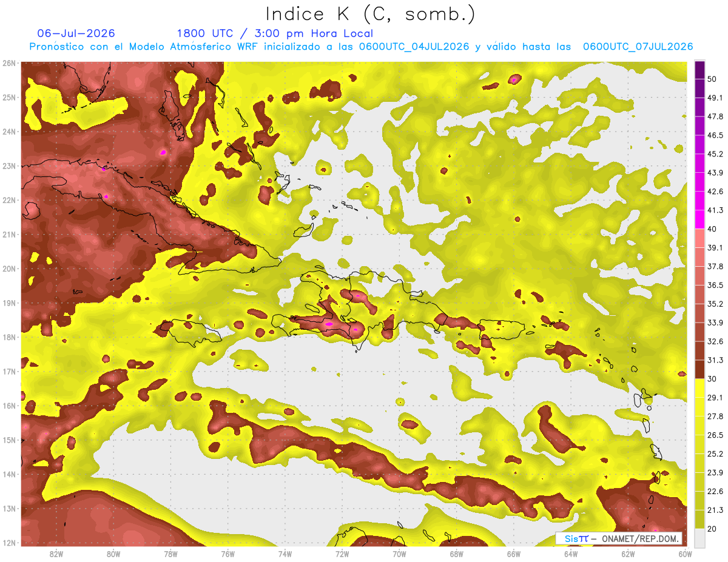Screen dimensions: 728x562
Task: Click the "29.1" color scale value
Action: coord(715,398)
